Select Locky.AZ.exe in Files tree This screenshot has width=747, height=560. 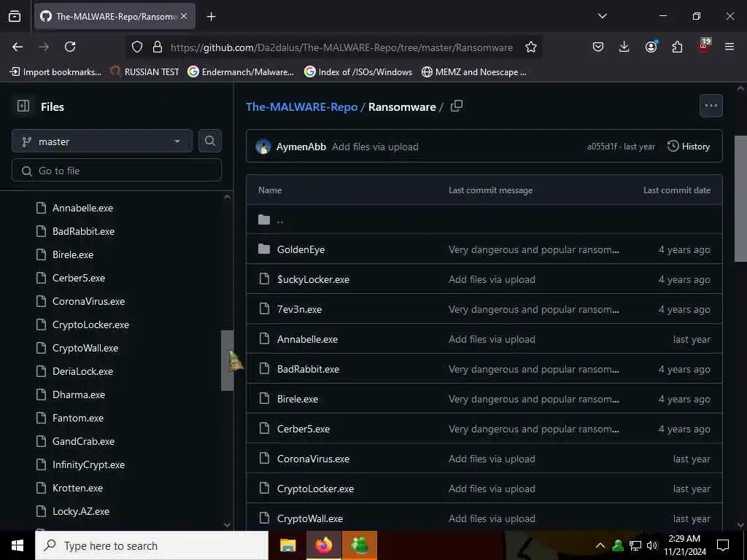click(x=80, y=511)
